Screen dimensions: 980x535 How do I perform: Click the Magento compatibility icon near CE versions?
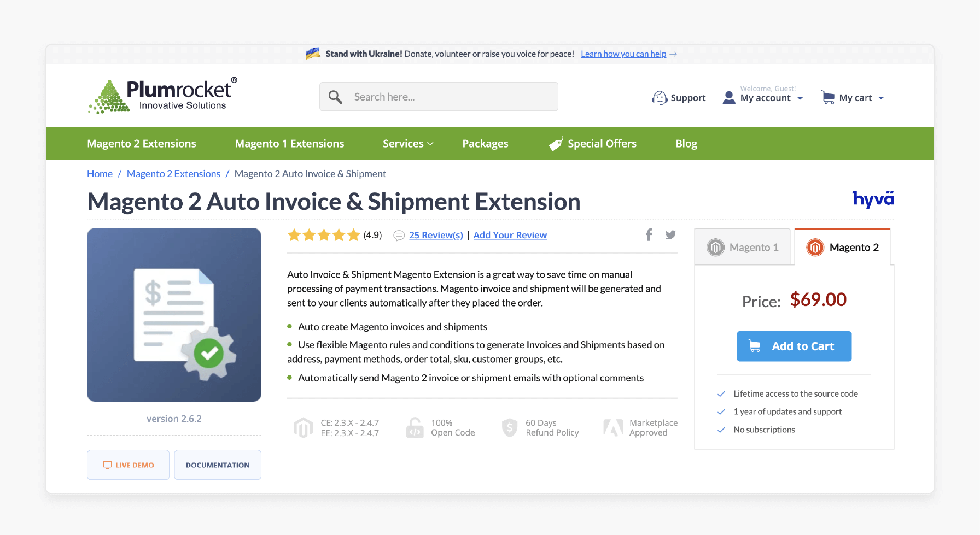303,428
